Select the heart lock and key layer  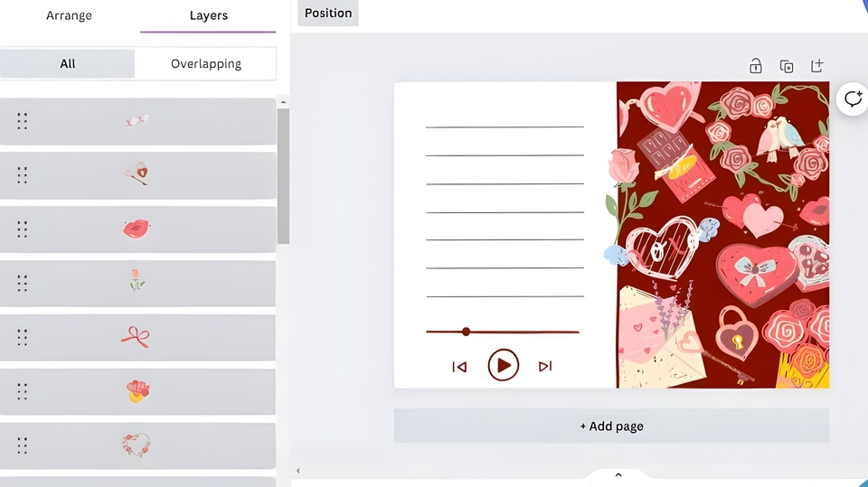point(137,173)
